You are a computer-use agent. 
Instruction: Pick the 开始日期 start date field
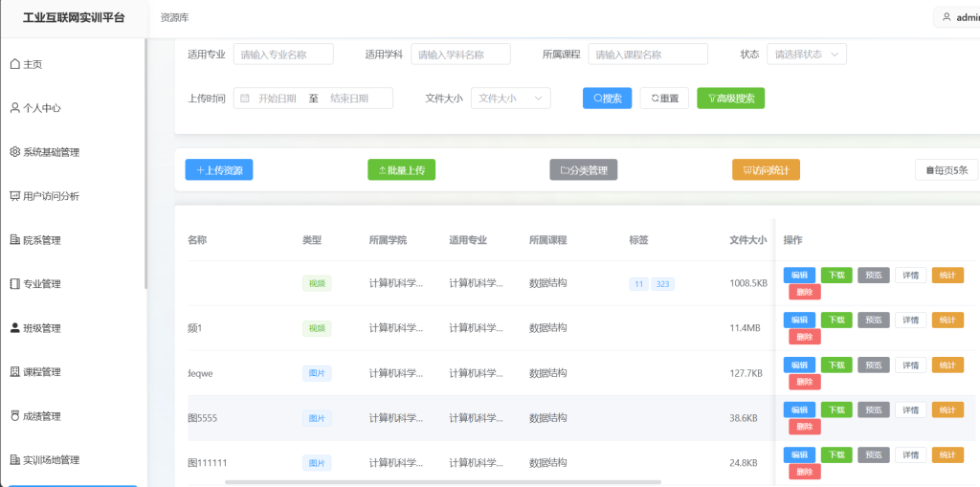[x=277, y=99]
